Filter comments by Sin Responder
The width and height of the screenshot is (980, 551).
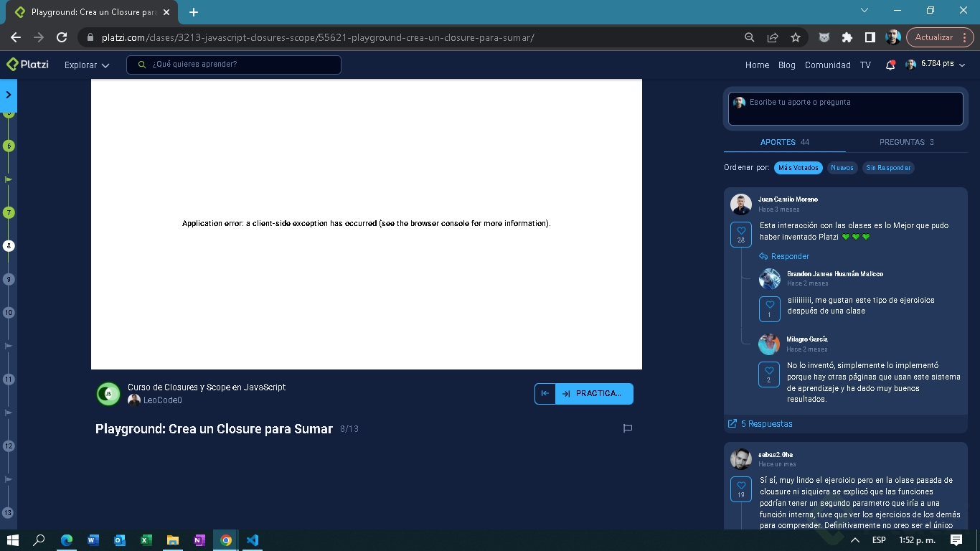point(888,168)
